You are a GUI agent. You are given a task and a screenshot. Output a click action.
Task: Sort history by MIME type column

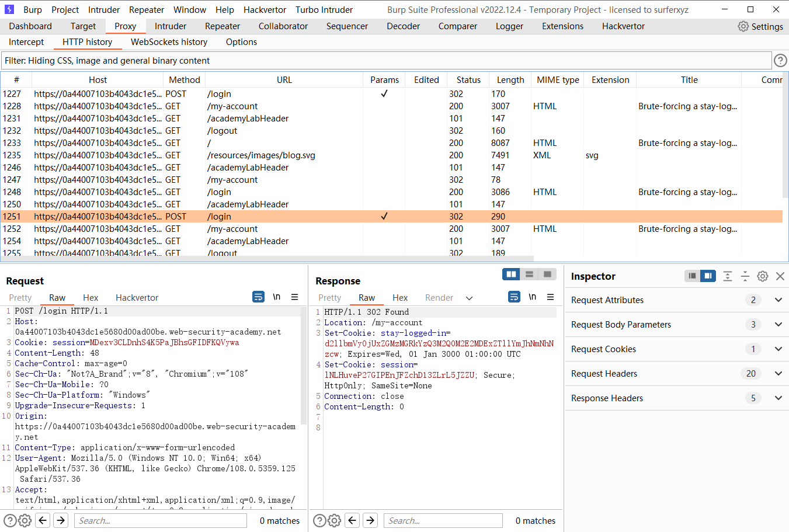pos(558,79)
